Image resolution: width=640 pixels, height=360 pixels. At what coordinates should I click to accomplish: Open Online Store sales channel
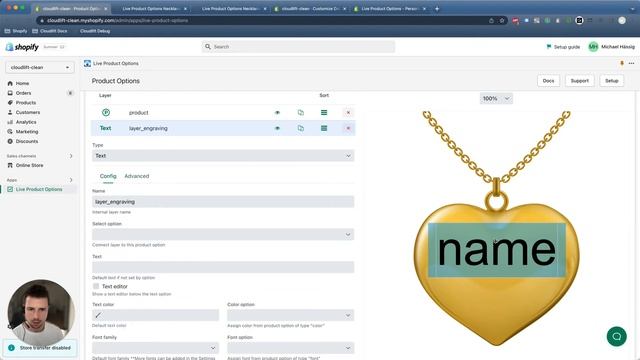(x=29, y=165)
